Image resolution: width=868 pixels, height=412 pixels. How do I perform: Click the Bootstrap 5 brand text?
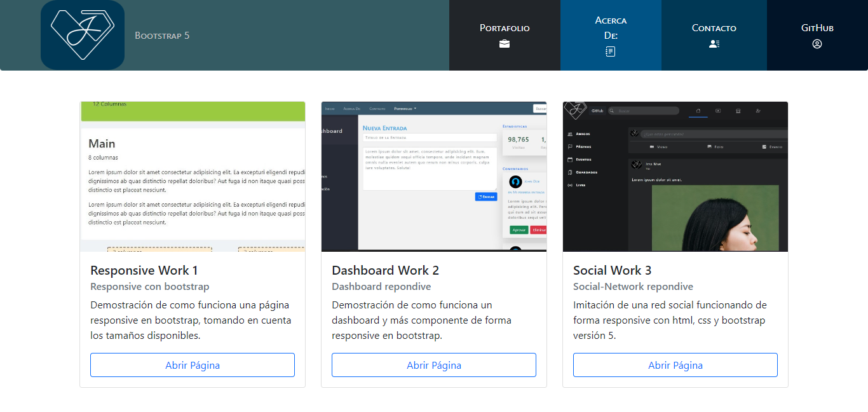tap(162, 35)
